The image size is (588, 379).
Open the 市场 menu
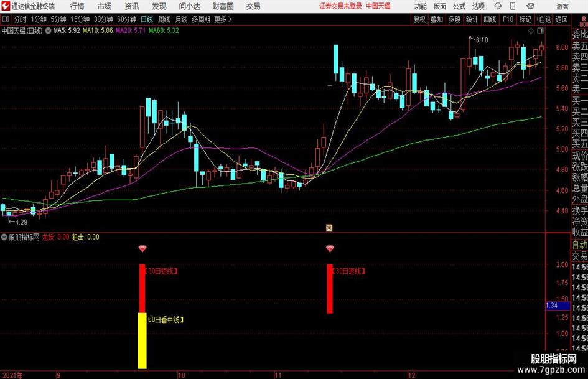point(105,6)
